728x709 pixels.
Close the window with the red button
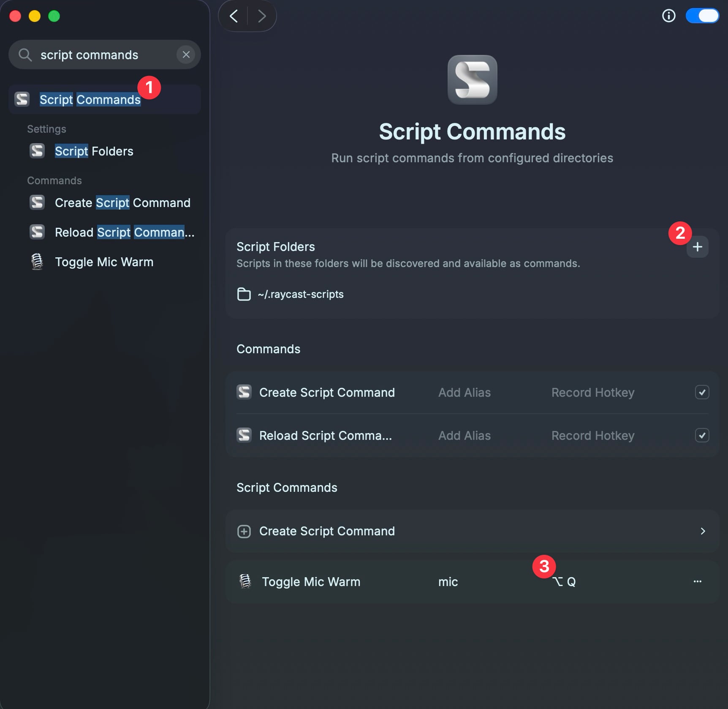[15, 16]
